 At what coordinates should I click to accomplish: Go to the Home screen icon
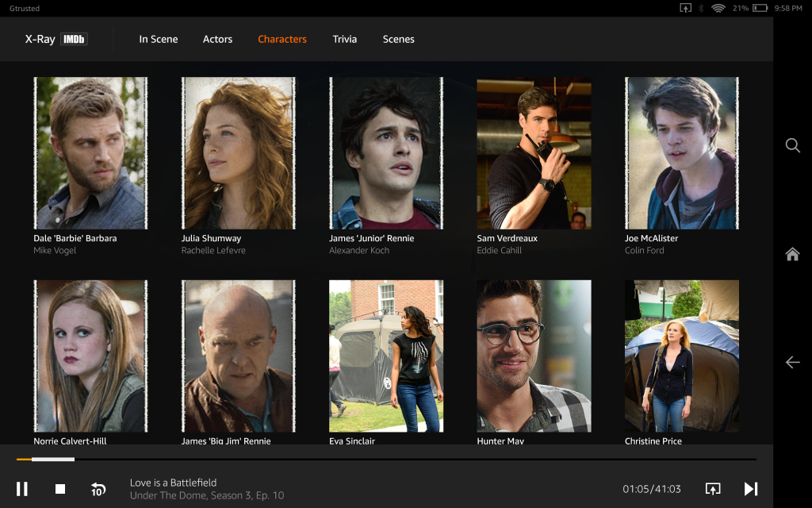coord(792,254)
